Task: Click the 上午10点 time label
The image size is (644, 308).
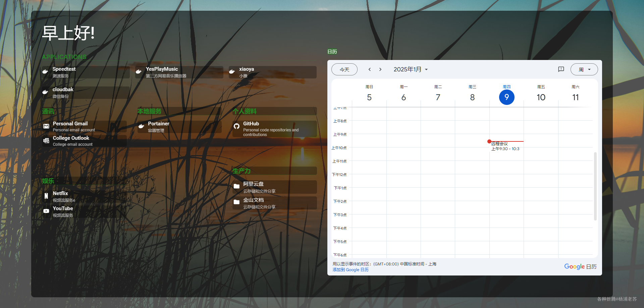Action: (x=339, y=148)
